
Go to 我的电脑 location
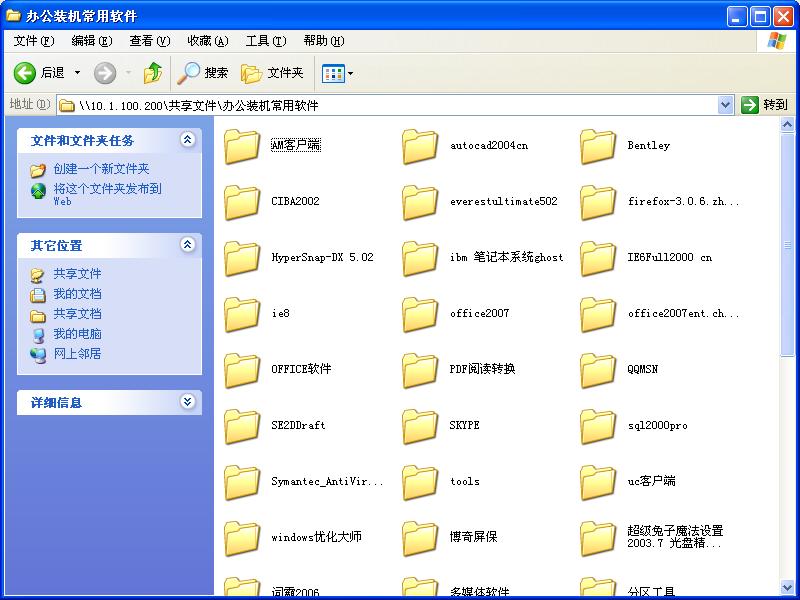pyautogui.click(x=77, y=334)
